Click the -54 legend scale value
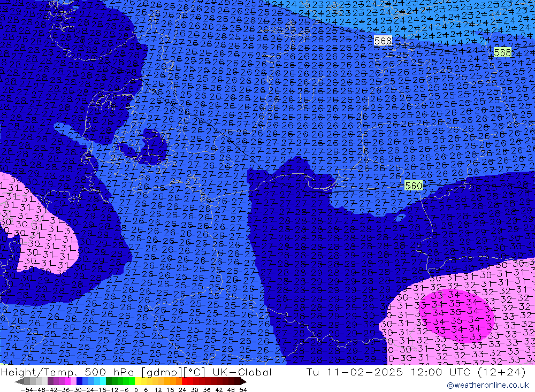The image size is (535, 392). 27,390
